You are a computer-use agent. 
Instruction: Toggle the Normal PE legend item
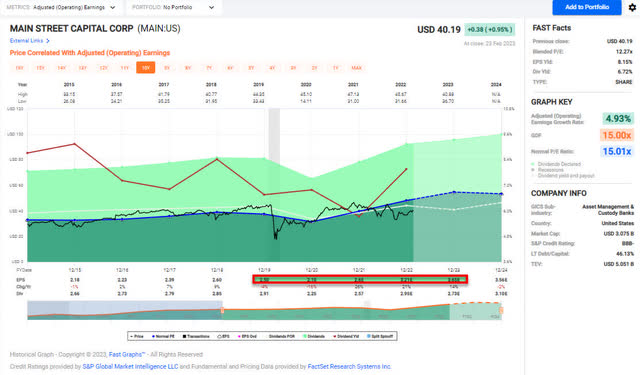[x=163, y=336]
